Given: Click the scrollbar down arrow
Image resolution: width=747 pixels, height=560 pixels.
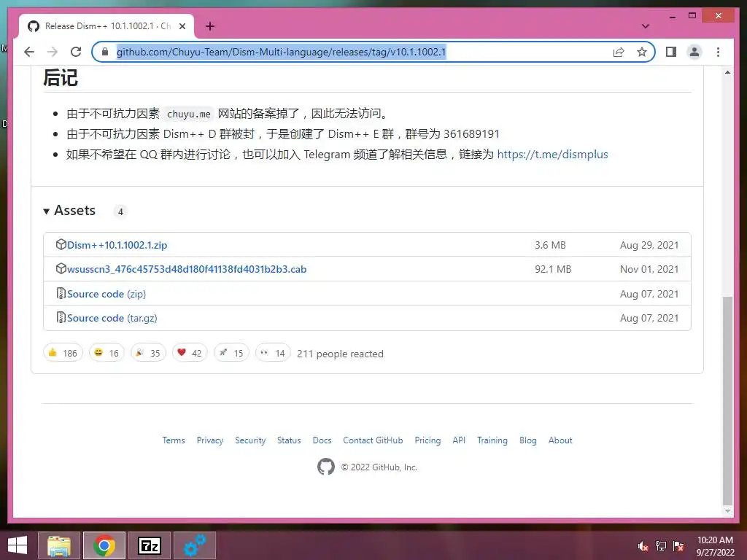Looking at the screenshot, I should pyautogui.click(x=727, y=511).
